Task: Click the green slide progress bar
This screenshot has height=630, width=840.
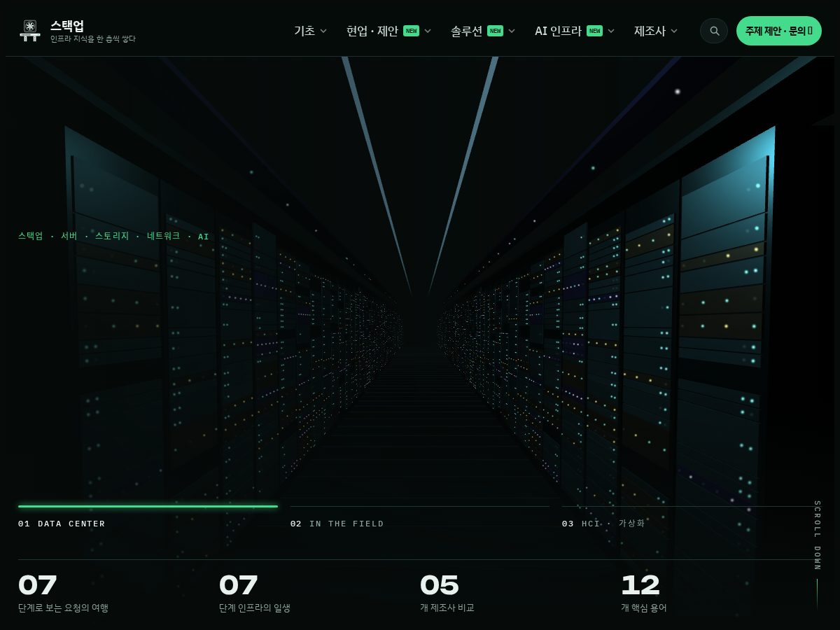Action: [148, 506]
